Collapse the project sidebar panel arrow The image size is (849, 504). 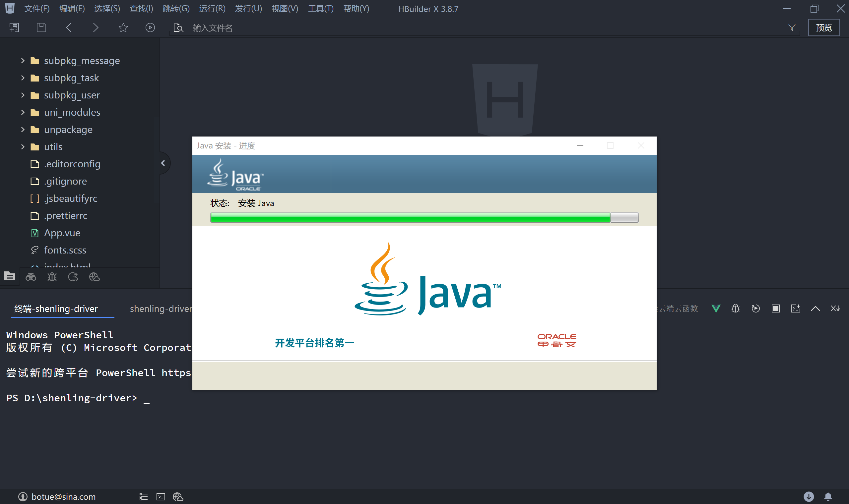tap(163, 163)
